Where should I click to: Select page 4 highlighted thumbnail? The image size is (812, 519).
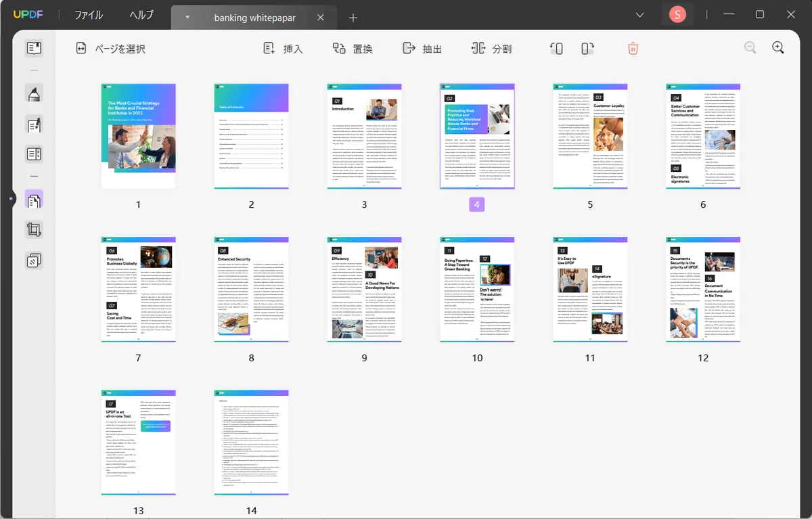[x=477, y=136]
